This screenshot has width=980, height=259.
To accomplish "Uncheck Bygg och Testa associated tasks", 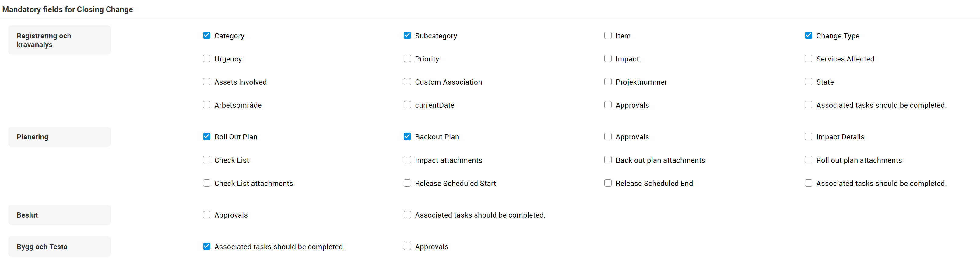I will click(207, 247).
